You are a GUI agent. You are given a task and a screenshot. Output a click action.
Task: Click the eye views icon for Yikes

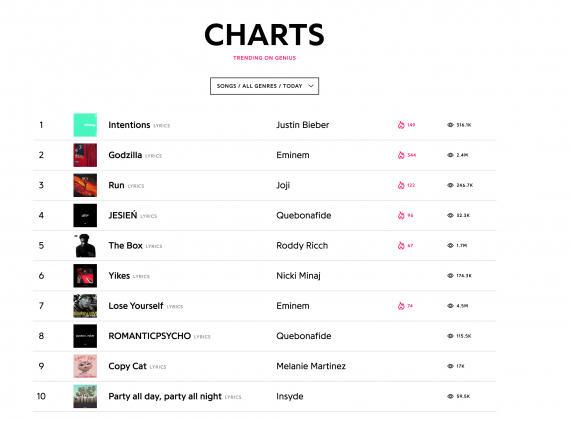click(450, 276)
